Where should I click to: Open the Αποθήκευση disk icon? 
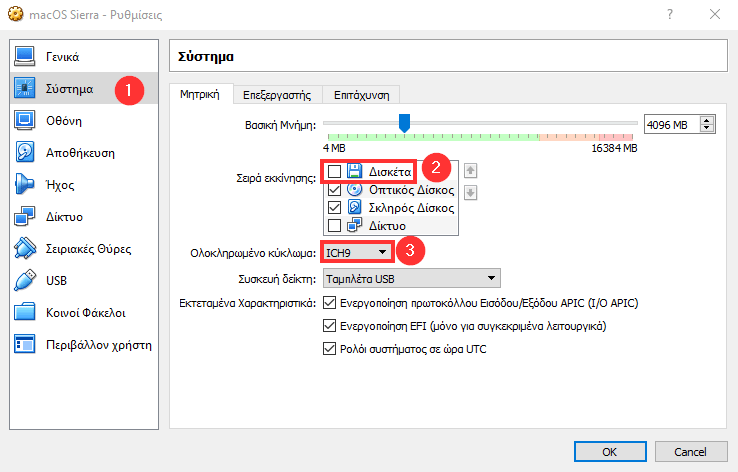[24, 152]
